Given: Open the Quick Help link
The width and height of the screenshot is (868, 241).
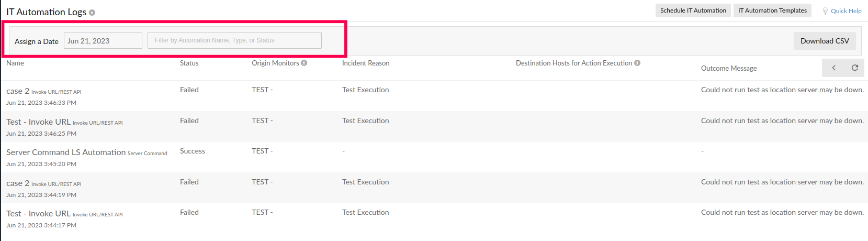Looking at the screenshot, I should coord(846,11).
